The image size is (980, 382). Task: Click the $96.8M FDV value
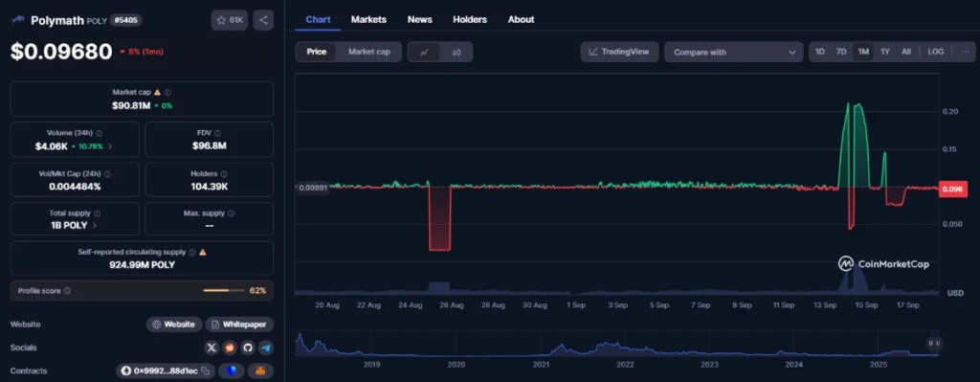210,146
